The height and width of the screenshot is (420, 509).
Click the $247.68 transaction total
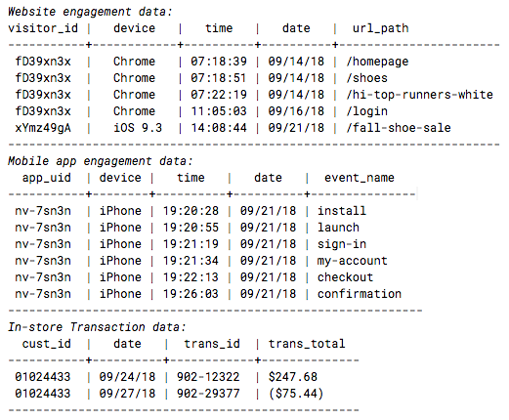pos(293,377)
